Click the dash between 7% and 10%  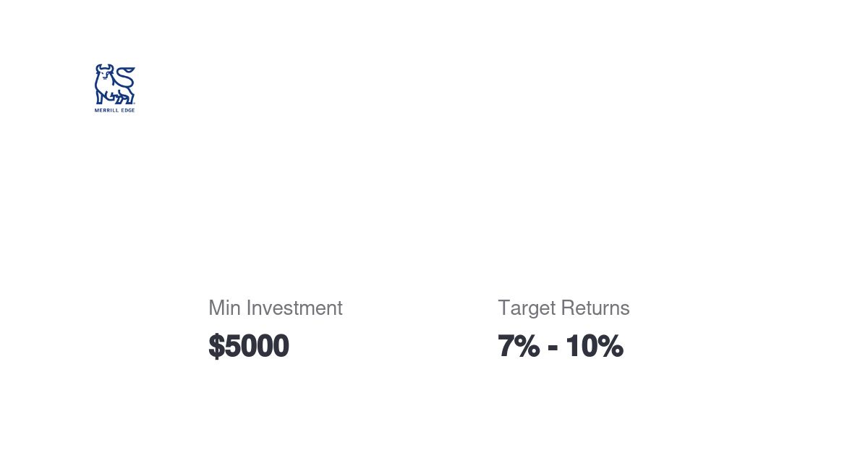[x=553, y=347]
